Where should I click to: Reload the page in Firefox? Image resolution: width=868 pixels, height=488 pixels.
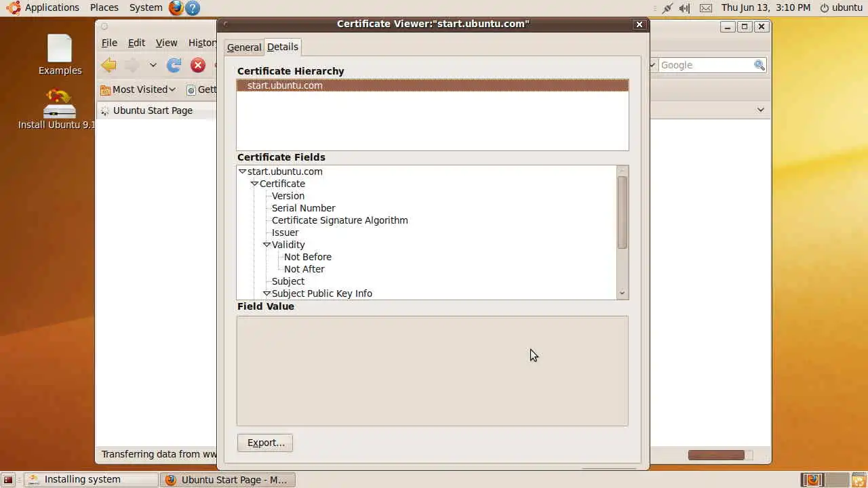point(174,65)
